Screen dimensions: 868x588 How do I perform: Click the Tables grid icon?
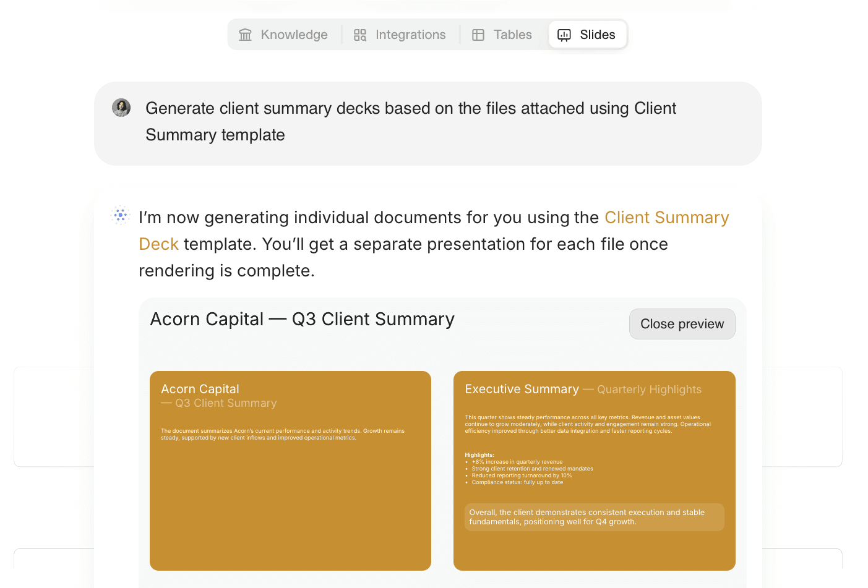[x=478, y=35]
